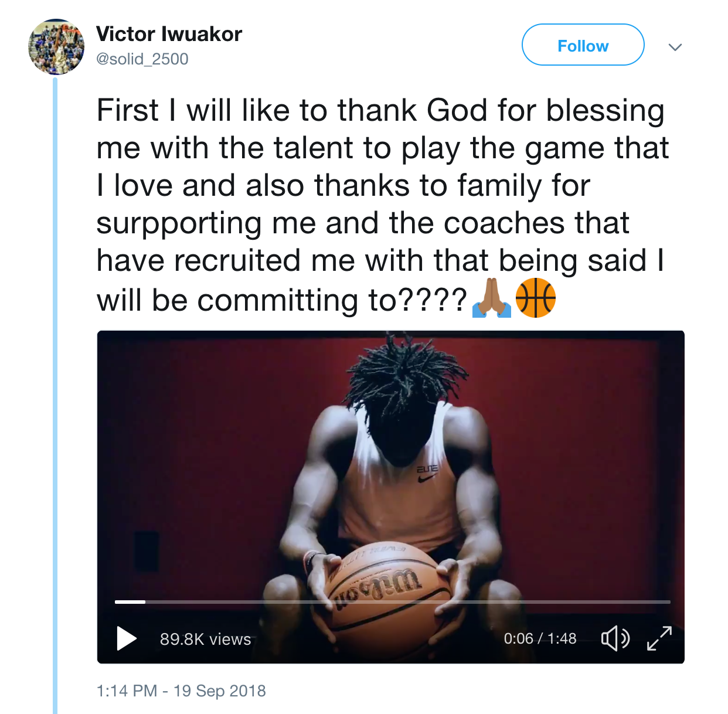Click the 0:06 / 1:48 time display
The image size is (728, 714).
click(x=540, y=638)
